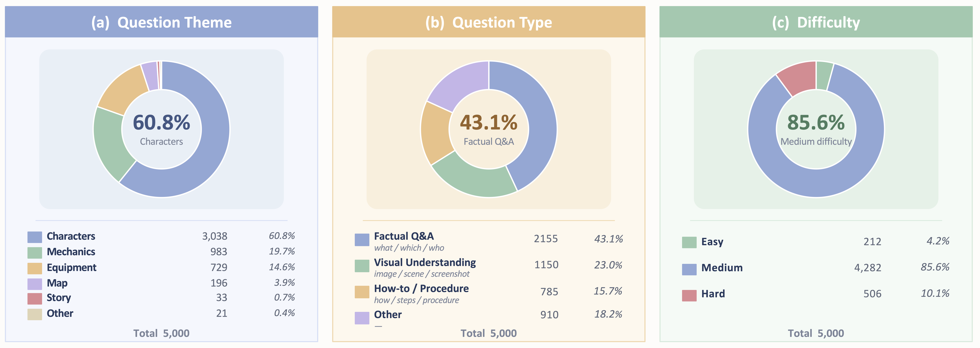
Task: Click the Factual Q&A legend color swatch
Action: [x=362, y=240]
